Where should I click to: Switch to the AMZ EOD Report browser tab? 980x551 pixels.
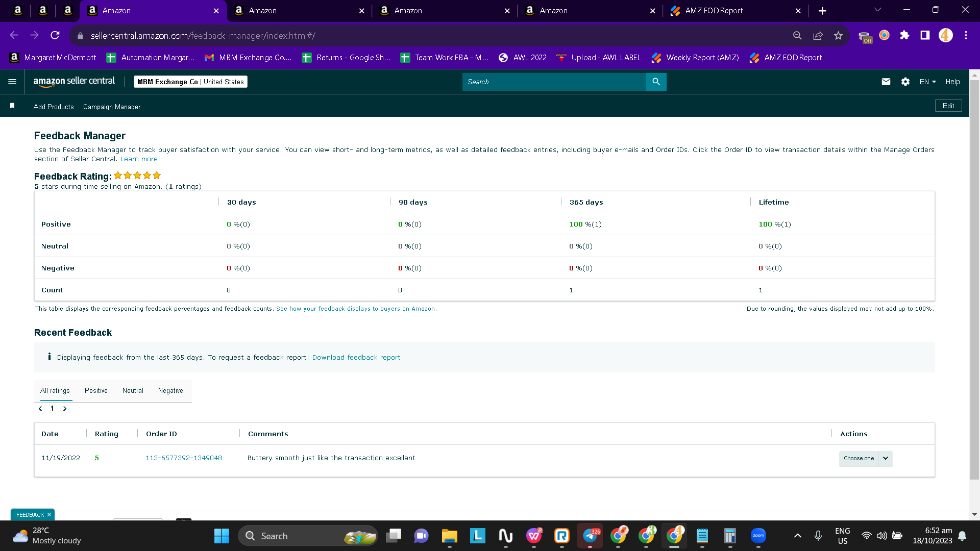tap(735, 11)
